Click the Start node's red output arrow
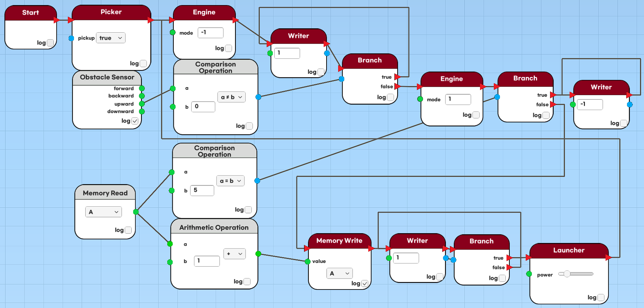 coord(56,20)
